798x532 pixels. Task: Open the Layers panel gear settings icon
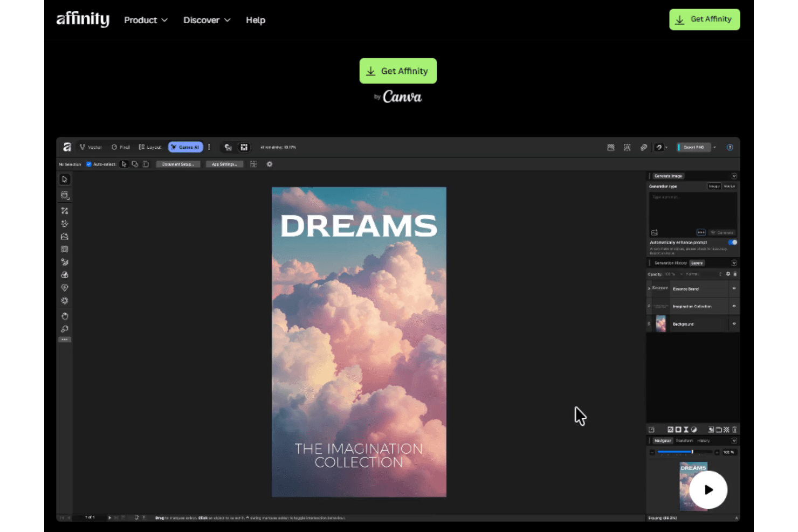point(728,274)
